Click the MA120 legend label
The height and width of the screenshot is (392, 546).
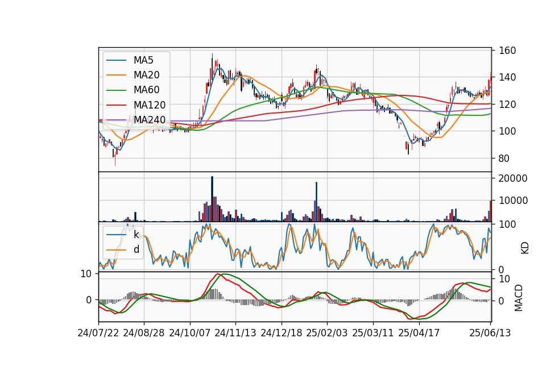(x=150, y=105)
